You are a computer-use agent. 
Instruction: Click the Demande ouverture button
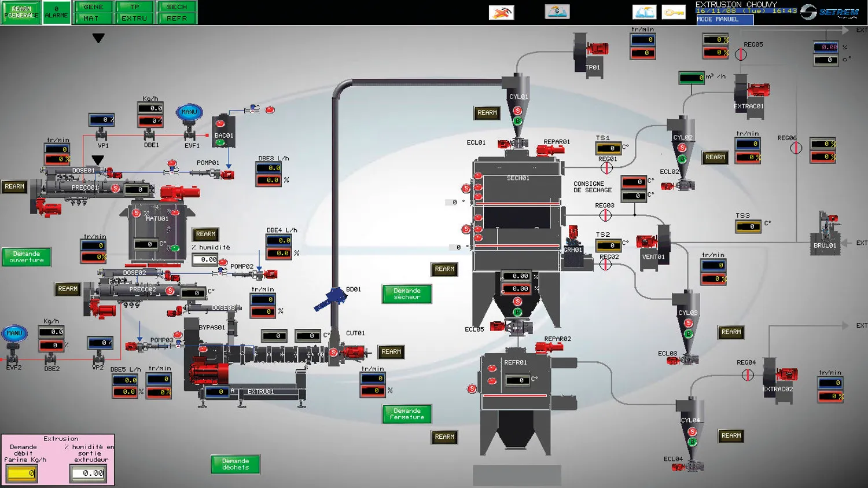point(27,257)
